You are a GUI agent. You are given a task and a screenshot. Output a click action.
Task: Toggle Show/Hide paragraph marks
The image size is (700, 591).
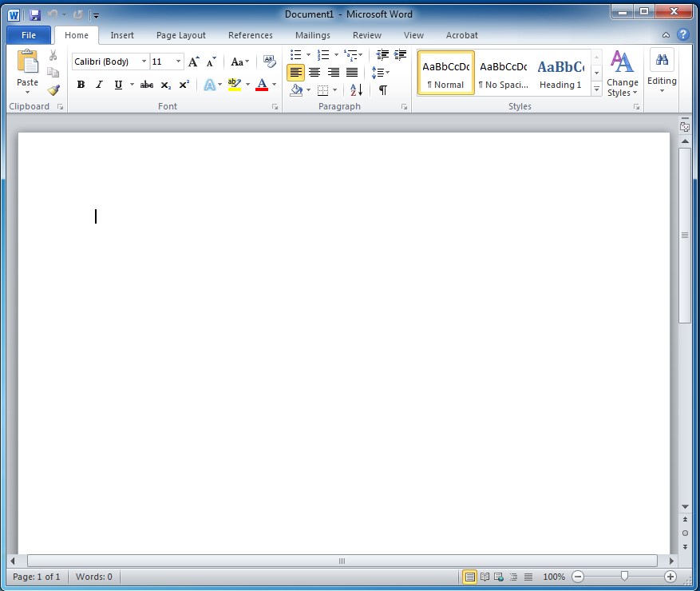point(383,90)
